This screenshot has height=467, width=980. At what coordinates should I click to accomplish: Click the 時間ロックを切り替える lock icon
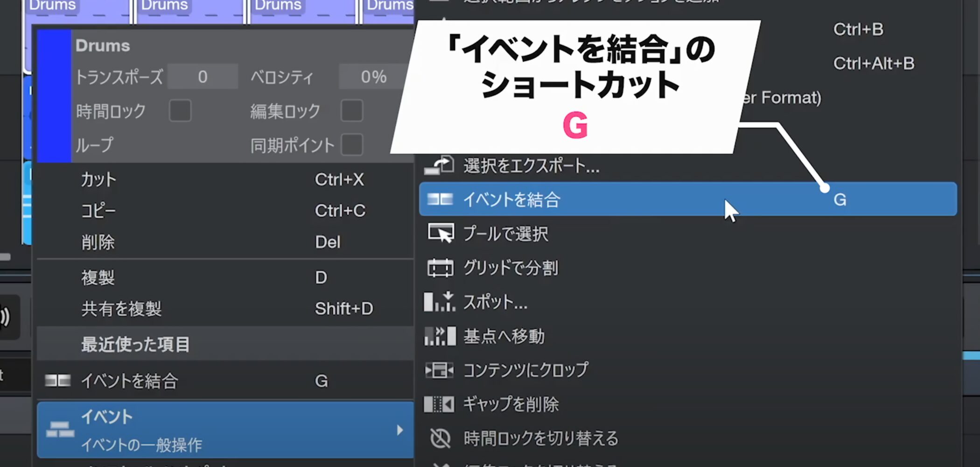(x=440, y=438)
